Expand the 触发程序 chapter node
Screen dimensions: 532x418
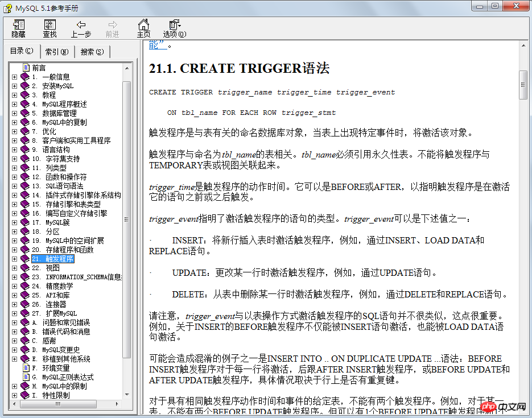(x=14, y=259)
